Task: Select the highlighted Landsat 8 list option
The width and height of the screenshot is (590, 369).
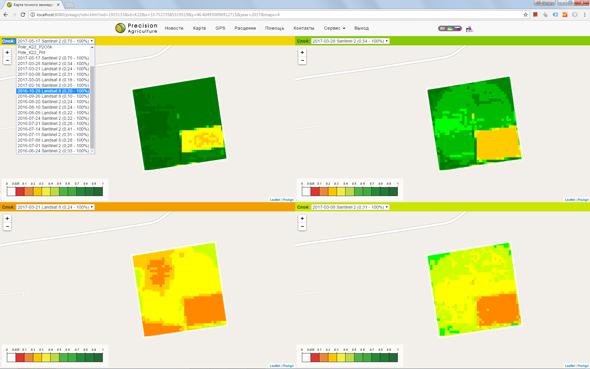Action: coord(53,91)
